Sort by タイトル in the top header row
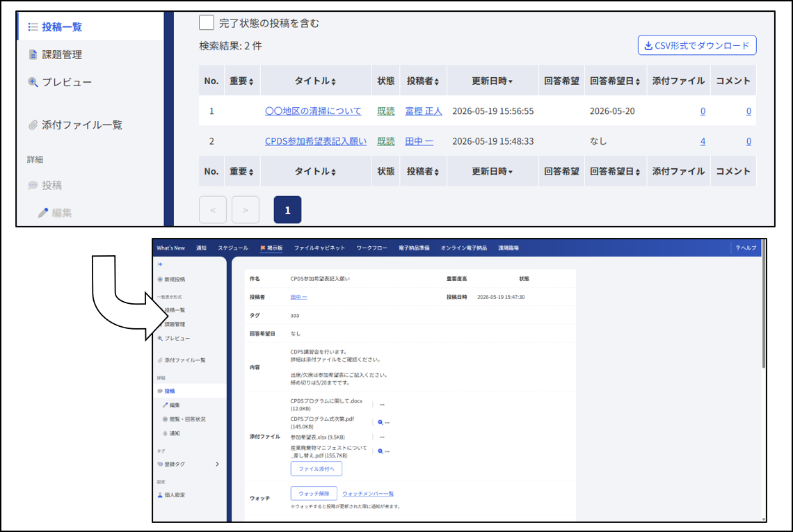This screenshot has width=793, height=532. [316, 81]
